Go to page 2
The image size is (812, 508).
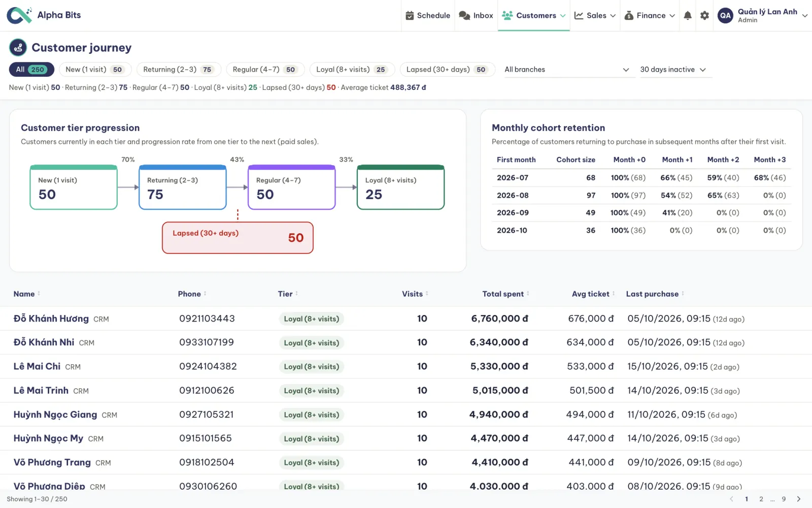point(761,499)
